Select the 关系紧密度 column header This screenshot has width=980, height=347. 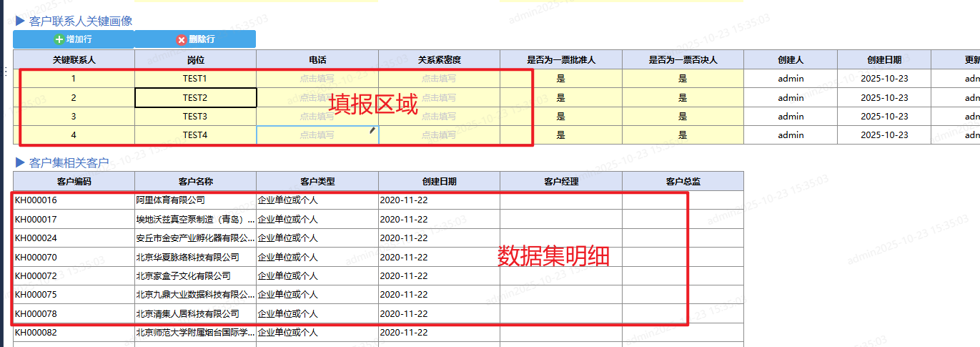[x=440, y=60]
